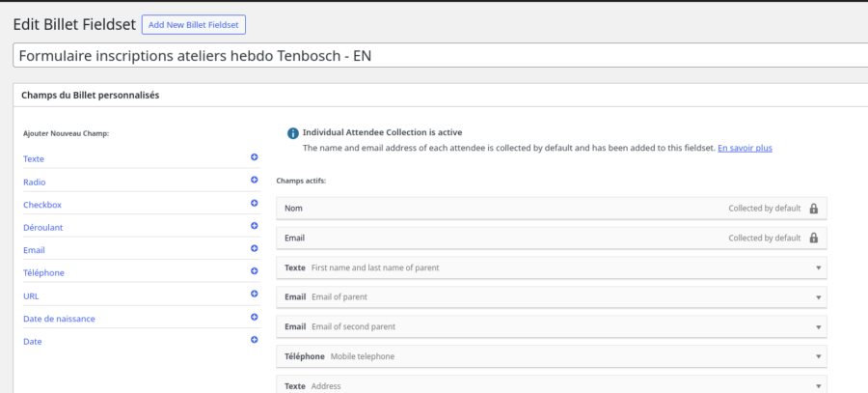This screenshot has width=868, height=393.
Task: Click the Add New Billet Fieldset button
Action: [x=194, y=24]
